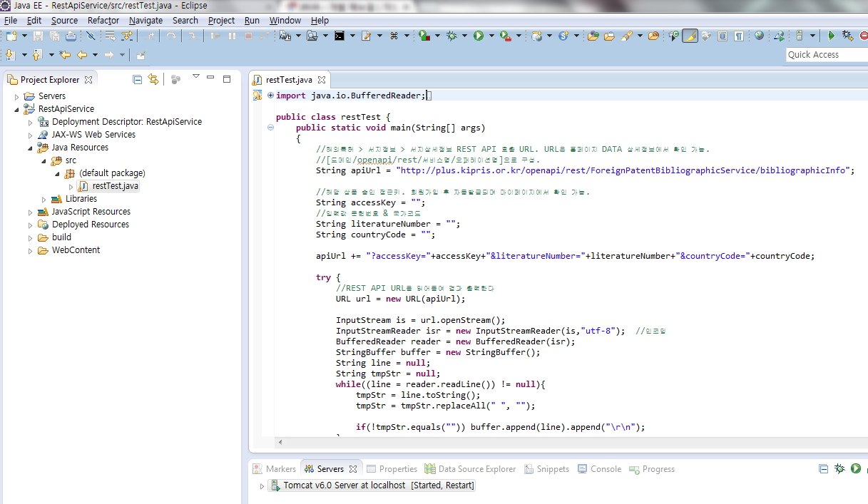Toggle Show Whitespace Characters pilcrow button

(739, 36)
